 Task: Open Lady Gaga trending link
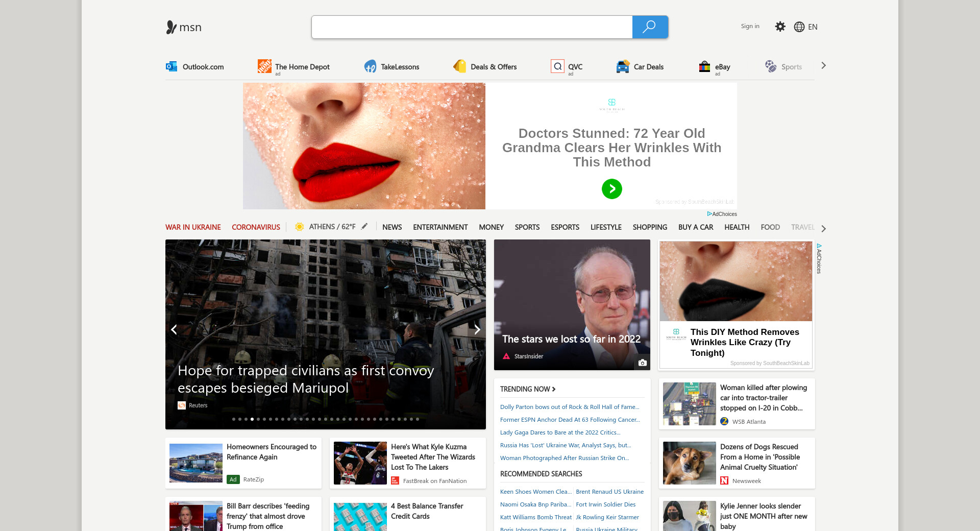click(x=560, y=432)
